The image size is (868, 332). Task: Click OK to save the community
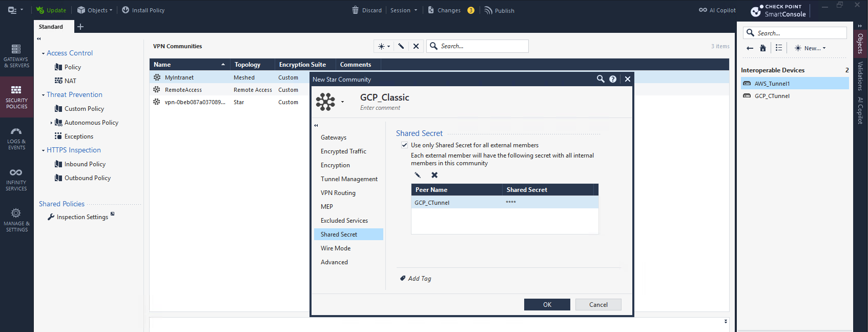547,305
